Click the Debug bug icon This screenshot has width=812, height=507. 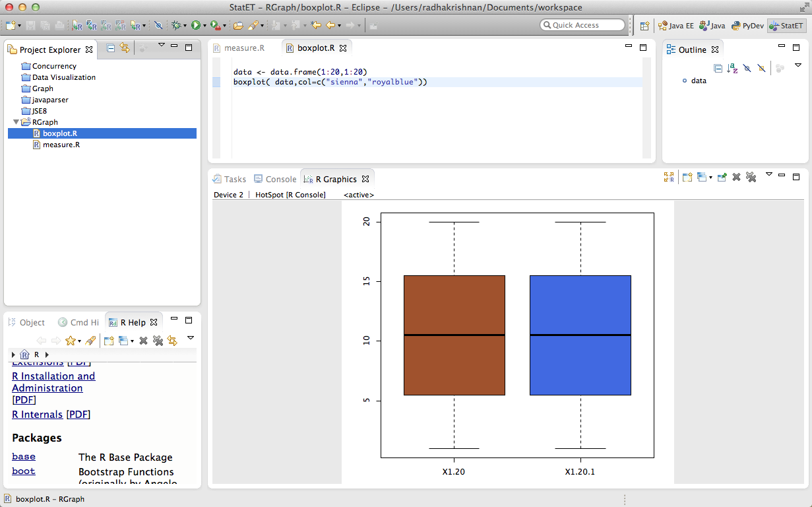pyautogui.click(x=175, y=25)
